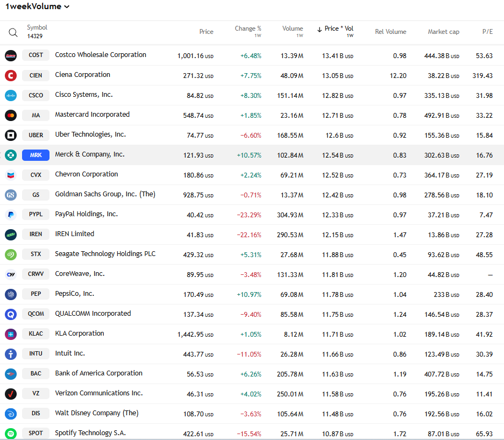The image size is (504, 440).
Task: Open the IREN ticker badge
Action: [36, 235]
